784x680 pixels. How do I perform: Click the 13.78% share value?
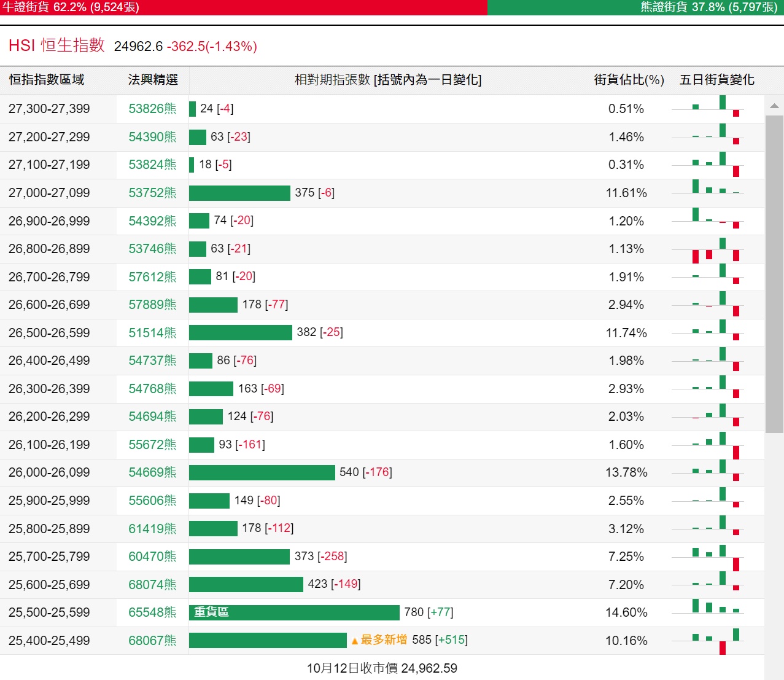[x=626, y=472]
